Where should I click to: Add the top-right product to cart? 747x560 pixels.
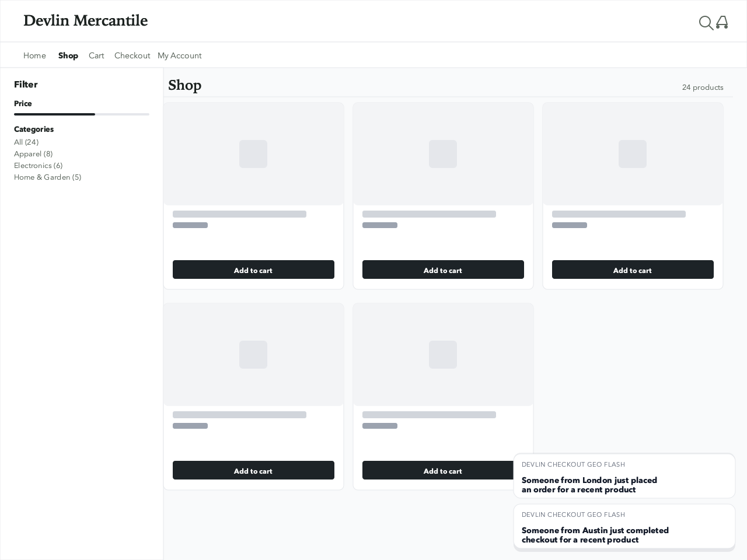pyautogui.click(x=633, y=269)
